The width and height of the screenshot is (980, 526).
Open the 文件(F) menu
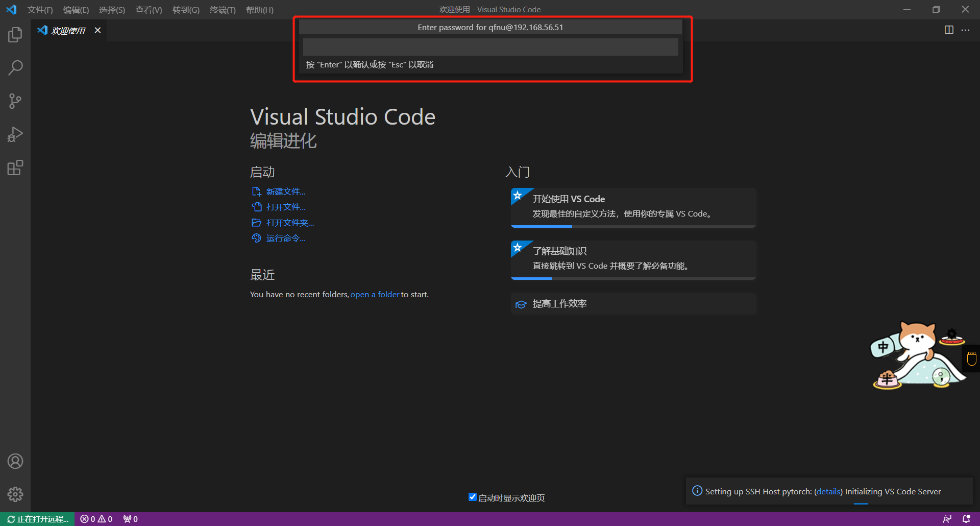tap(40, 10)
